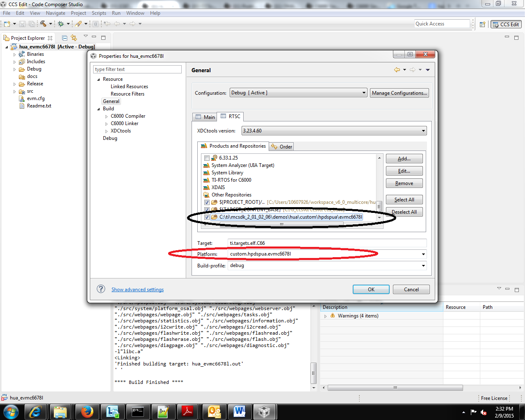Click the Select All button
The width and height of the screenshot is (525, 420).
[404, 200]
